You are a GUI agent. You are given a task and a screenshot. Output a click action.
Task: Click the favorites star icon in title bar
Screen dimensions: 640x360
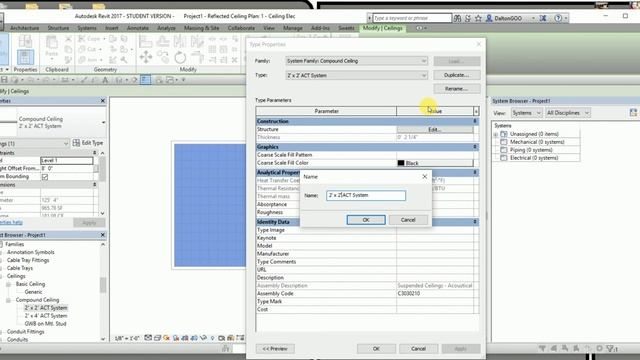pos(478,18)
